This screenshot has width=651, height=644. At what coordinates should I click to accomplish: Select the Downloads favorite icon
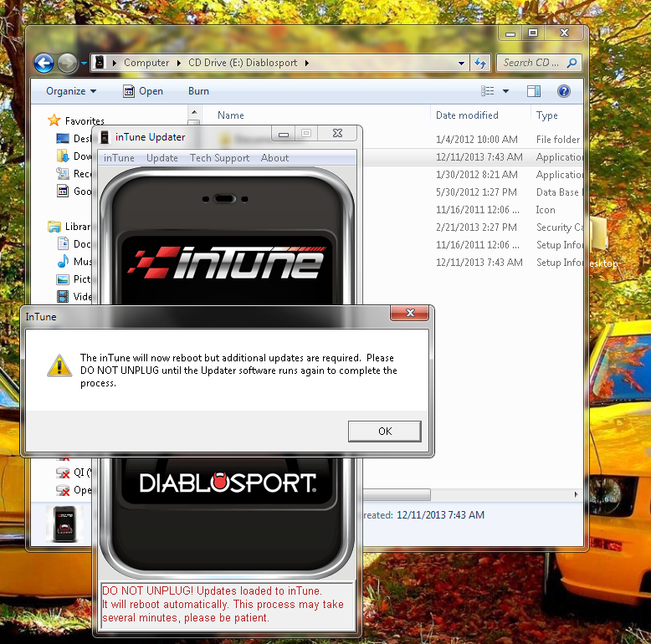coord(63,156)
